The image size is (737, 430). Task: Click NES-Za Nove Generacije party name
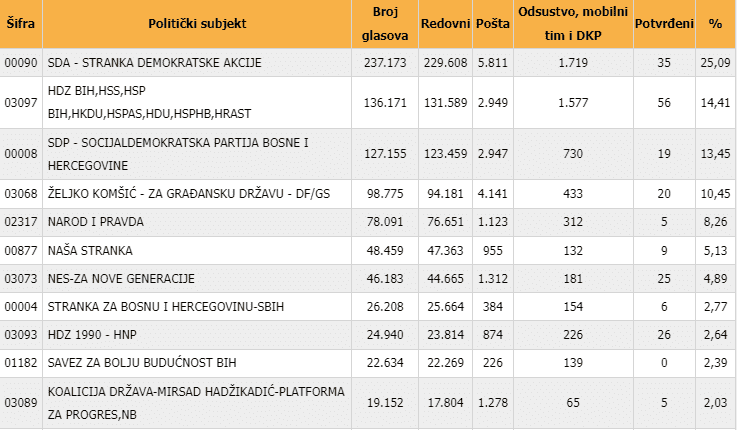pos(125,277)
